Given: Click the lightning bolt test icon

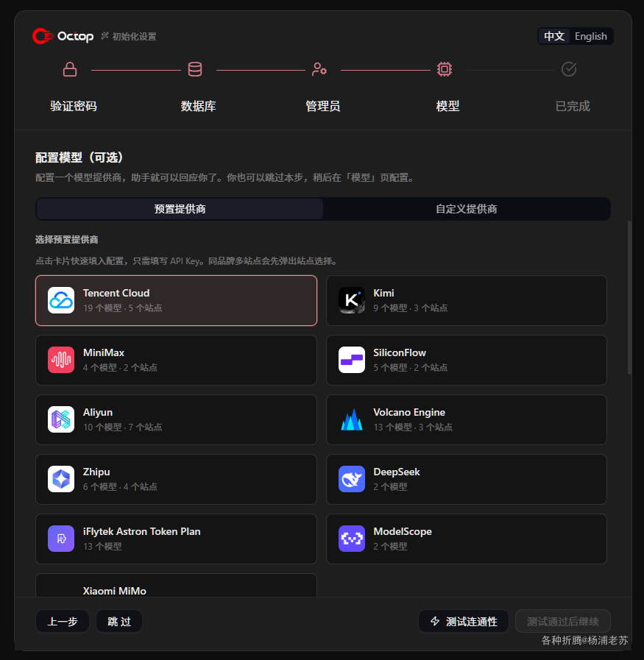Looking at the screenshot, I should tap(435, 621).
